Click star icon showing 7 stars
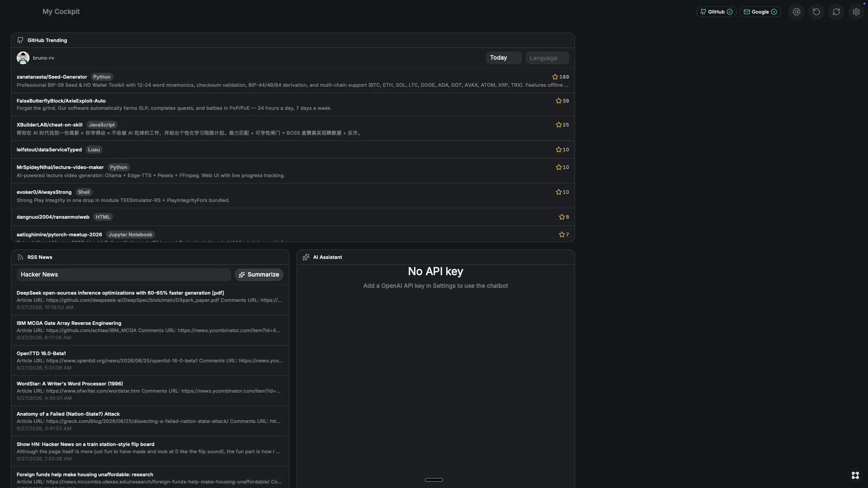This screenshot has height=488, width=868. click(x=561, y=235)
